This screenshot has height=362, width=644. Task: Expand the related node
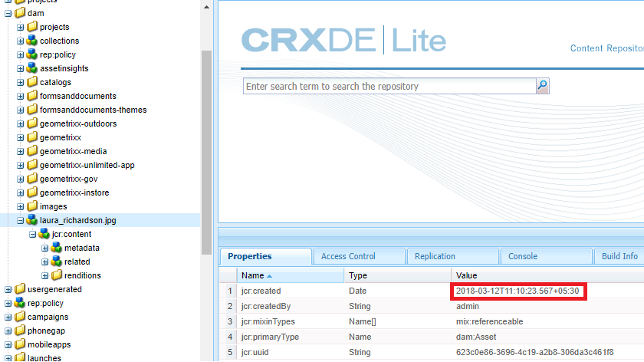point(45,262)
